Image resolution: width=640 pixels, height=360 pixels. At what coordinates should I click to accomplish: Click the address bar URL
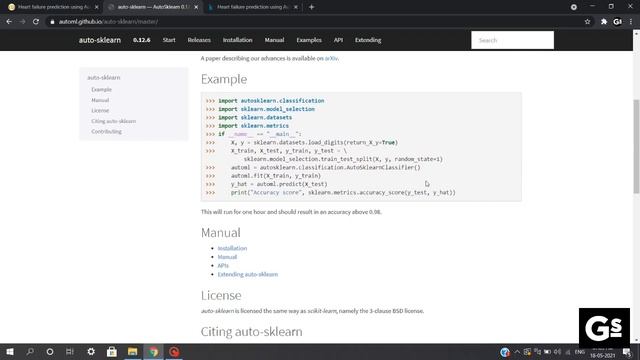point(108,22)
